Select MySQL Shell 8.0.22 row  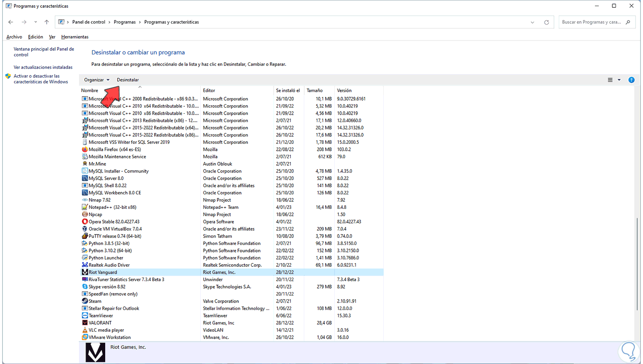click(232, 186)
